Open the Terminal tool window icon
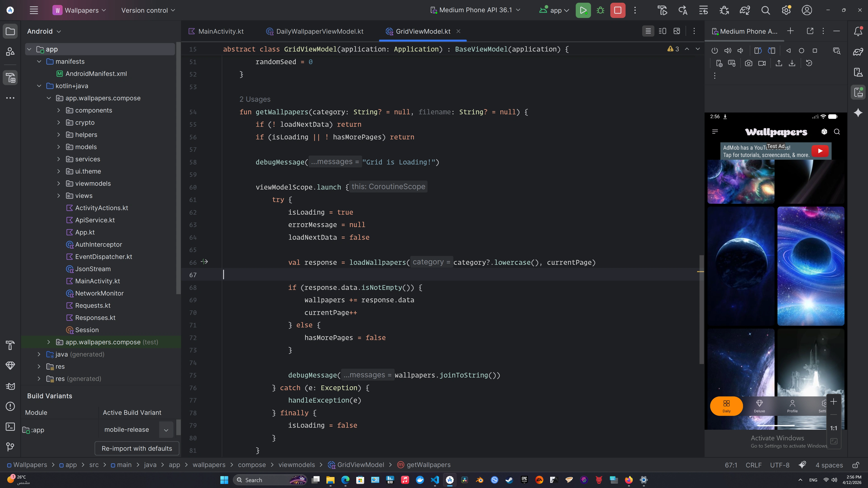Viewport: 868px width, 488px height. pos(10,426)
